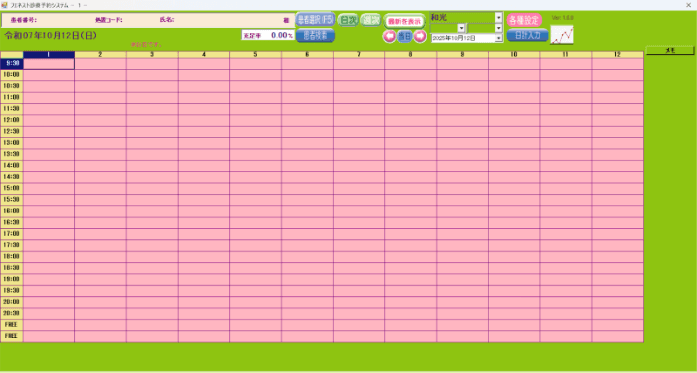The image size is (697, 373).
Task: Click the 10:00 slot in column 2
Action: click(x=100, y=75)
